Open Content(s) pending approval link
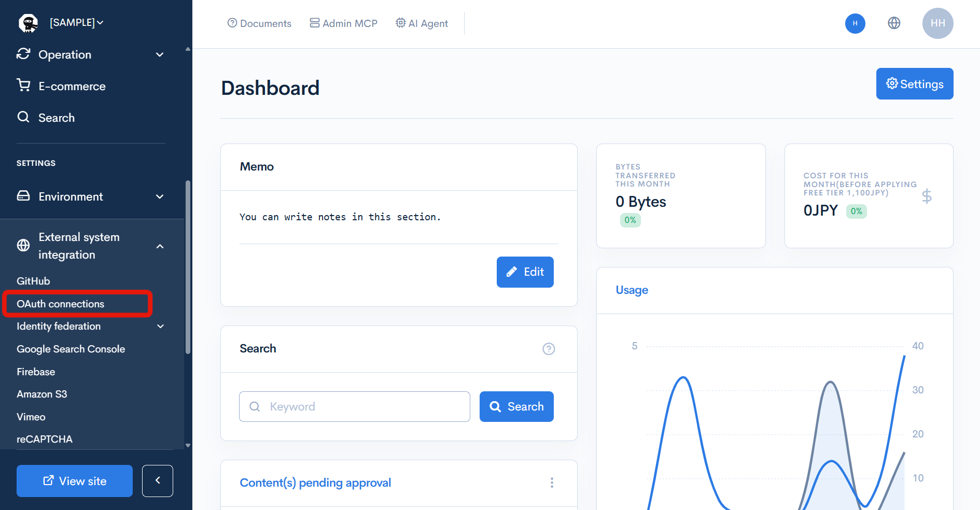Image resolution: width=980 pixels, height=510 pixels. [x=315, y=483]
